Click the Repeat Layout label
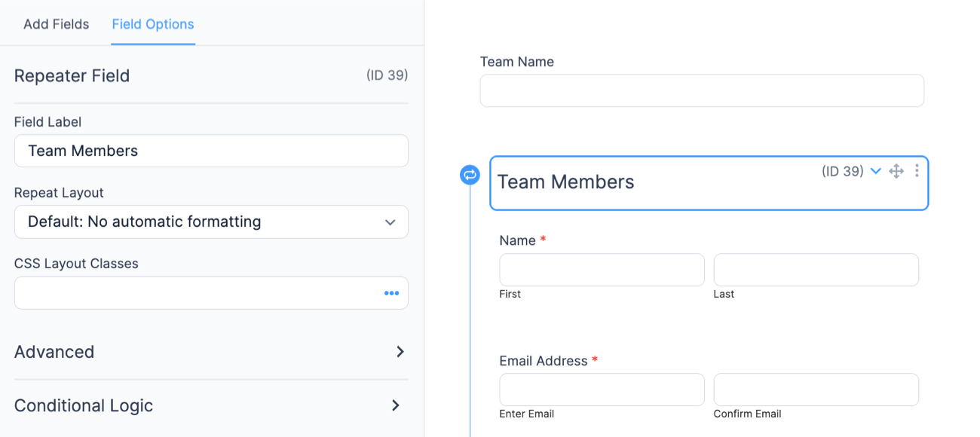The width and height of the screenshot is (980, 437). (59, 193)
